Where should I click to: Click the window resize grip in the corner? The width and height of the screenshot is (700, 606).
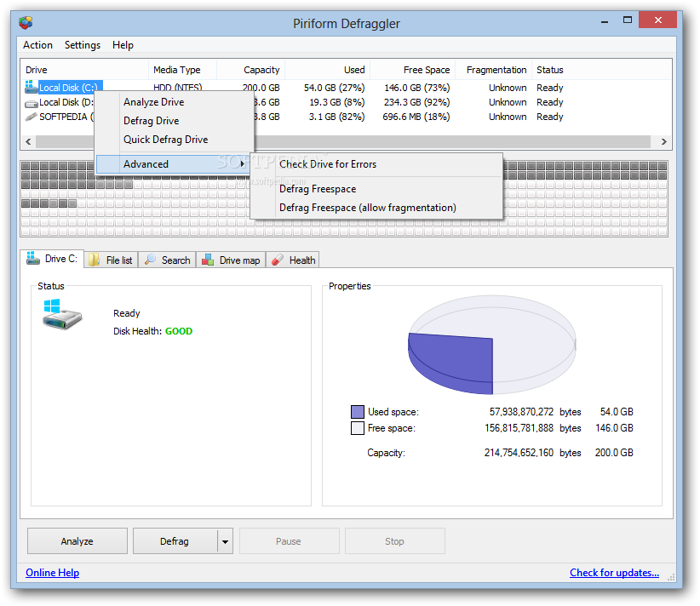(x=671, y=577)
